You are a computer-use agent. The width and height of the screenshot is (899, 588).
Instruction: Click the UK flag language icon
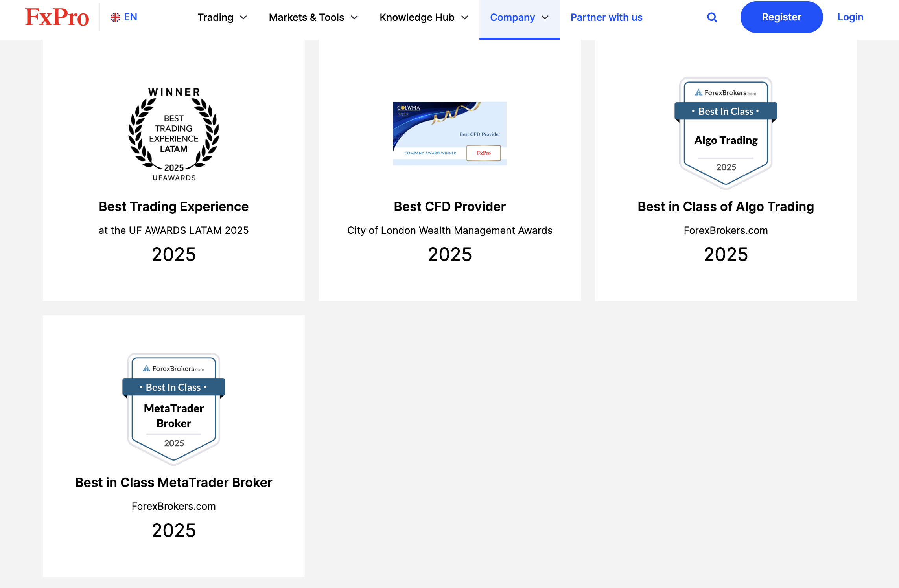pos(115,17)
